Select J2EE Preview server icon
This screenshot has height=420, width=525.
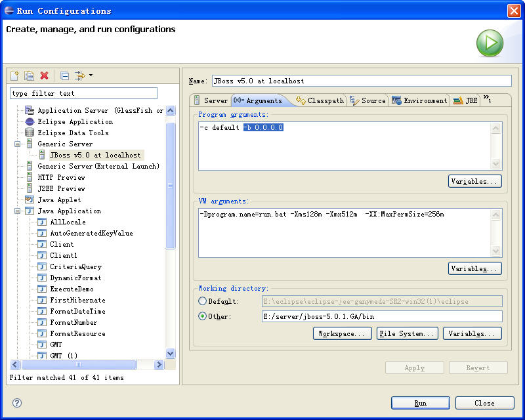coord(30,188)
